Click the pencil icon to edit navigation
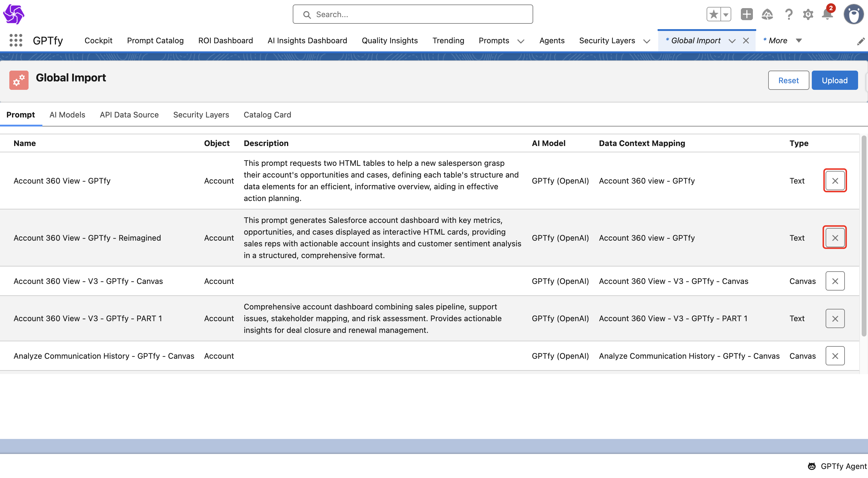Screen dimensions: 868x478 pyautogui.click(x=860, y=41)
